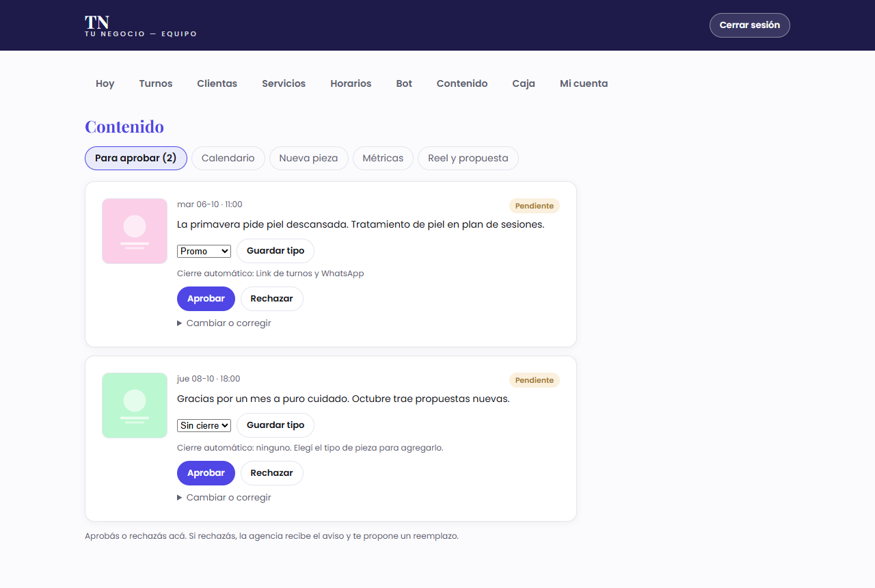Screen dimensions: 875x588
Task: Click the Pendiente badge on the mar 06-10 post
Action: coord(535,206)
